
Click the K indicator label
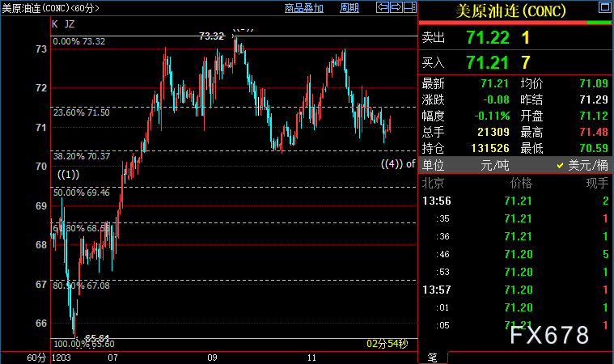point(55,24)
